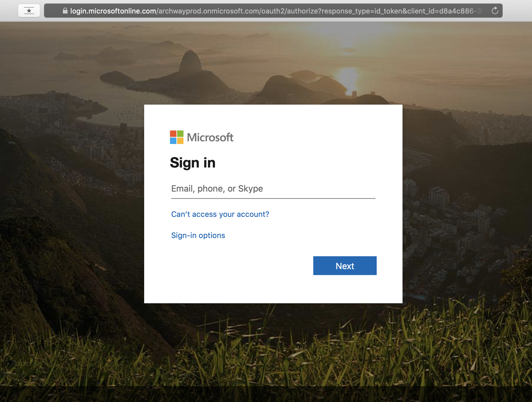Open favorites via the star button
Screen dimensions: 532x402
pos(29,11)
